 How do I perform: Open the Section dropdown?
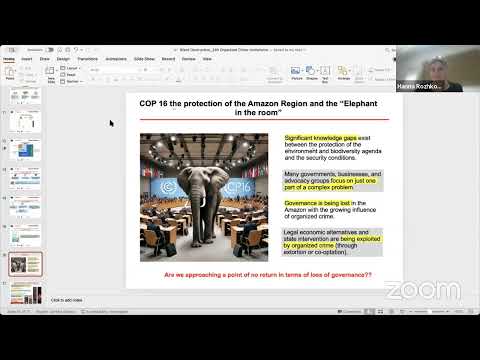point(72,81)
